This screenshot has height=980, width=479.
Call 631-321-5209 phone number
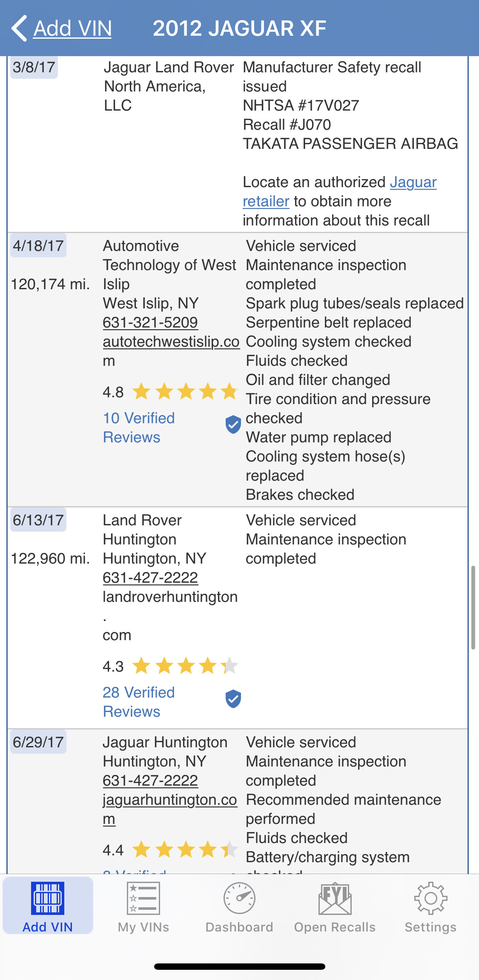click(x=150, y=322)
